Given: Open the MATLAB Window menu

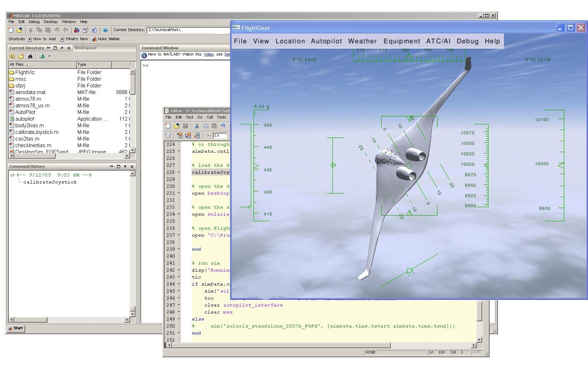Looking at the screenshot, I should (x=69, y=22).
